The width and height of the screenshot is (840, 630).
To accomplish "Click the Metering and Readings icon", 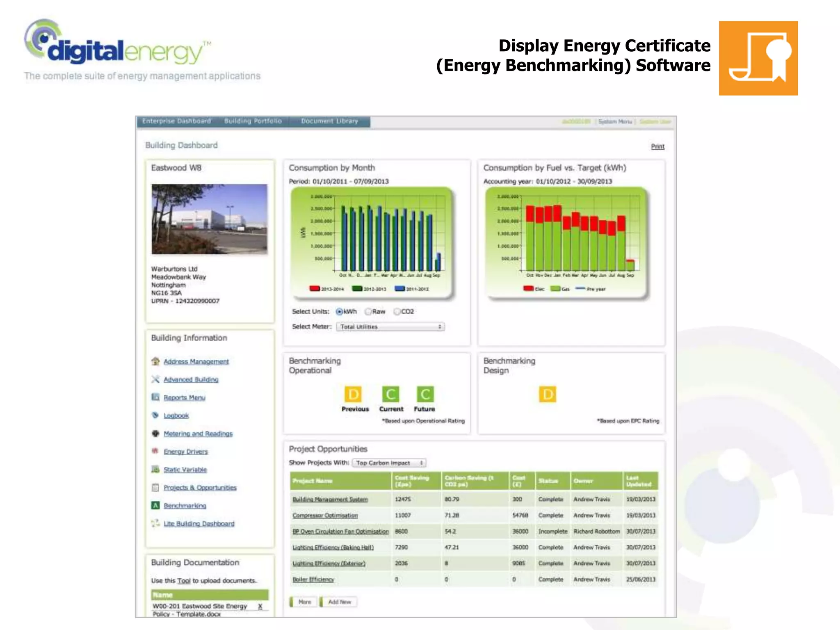I will click(x=155, y=433).
